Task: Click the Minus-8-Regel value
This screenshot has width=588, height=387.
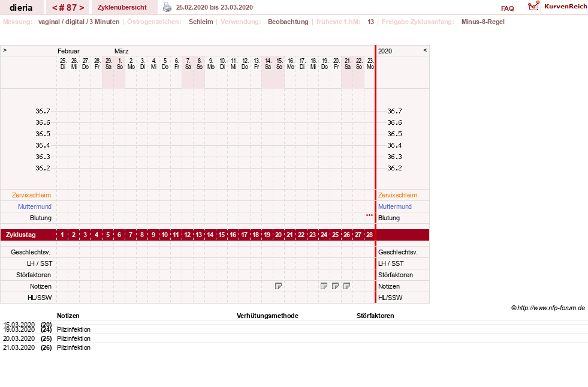Action: [x=483, y=22]
